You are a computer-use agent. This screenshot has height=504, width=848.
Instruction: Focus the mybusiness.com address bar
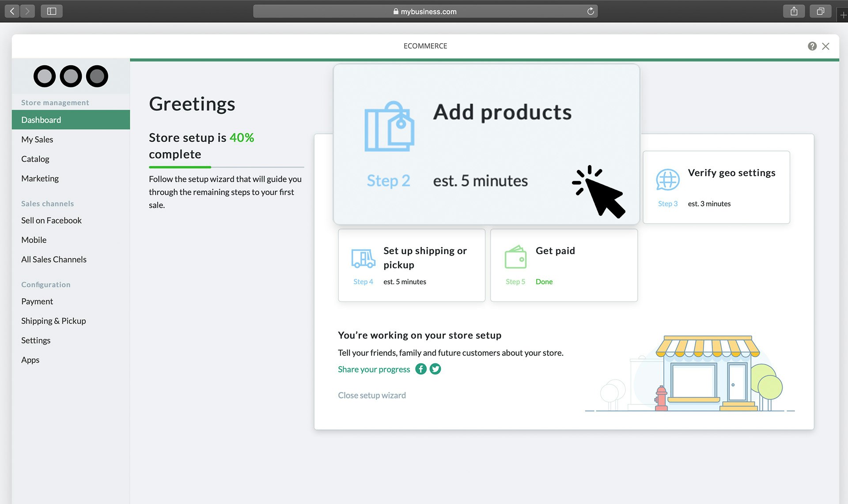[425, 11]
